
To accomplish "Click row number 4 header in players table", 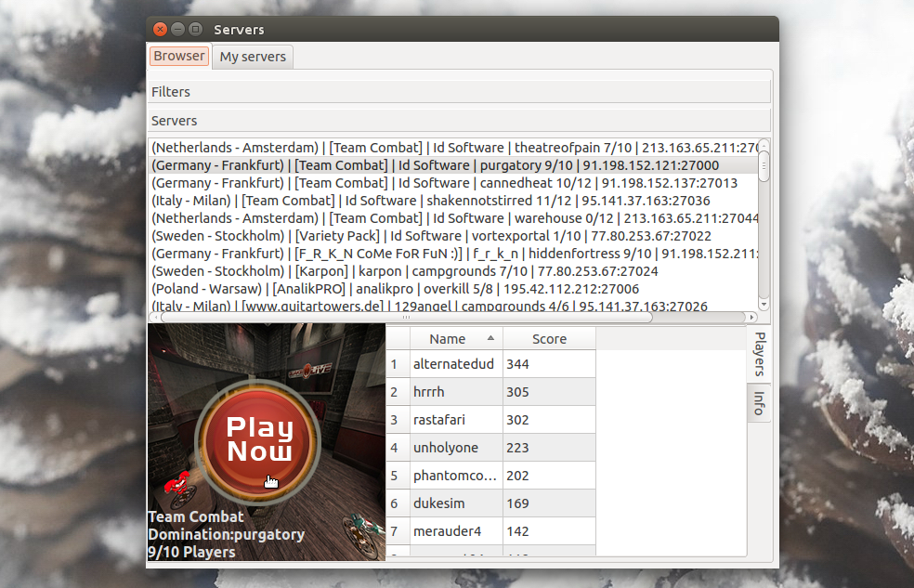I will 398,448.
